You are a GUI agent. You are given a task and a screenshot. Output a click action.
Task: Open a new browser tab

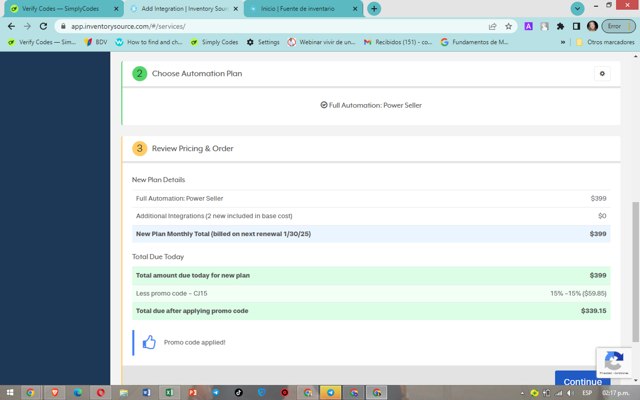374,9
